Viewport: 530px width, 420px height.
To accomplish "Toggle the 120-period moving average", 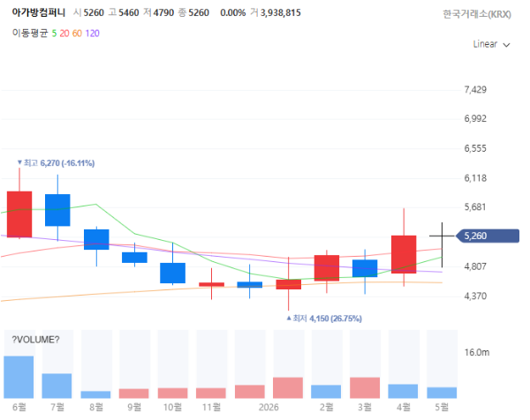I will point(92,34).
